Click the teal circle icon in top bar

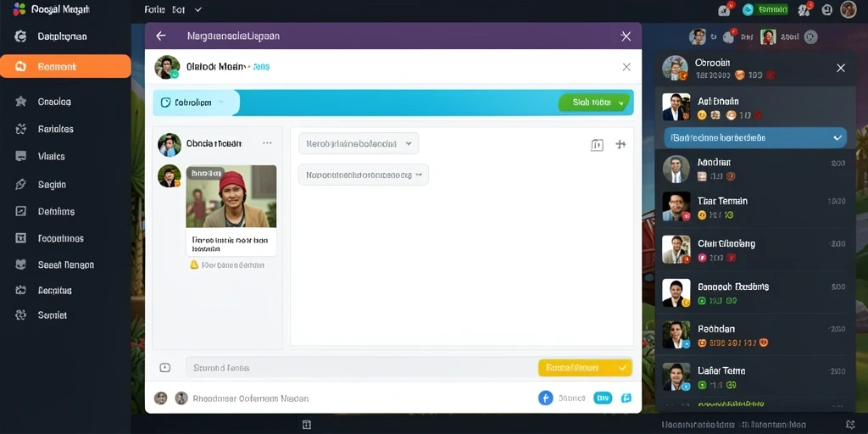[x=748, y=9]
